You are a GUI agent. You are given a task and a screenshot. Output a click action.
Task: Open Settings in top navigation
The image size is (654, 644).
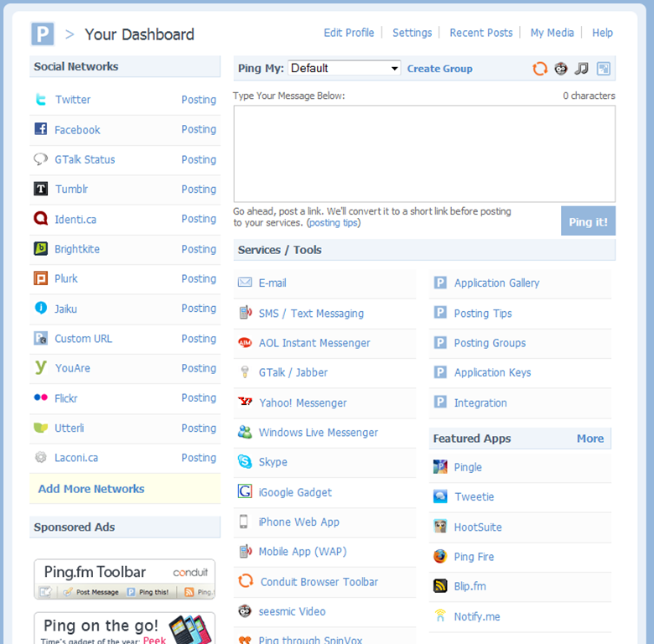[412, 33]
